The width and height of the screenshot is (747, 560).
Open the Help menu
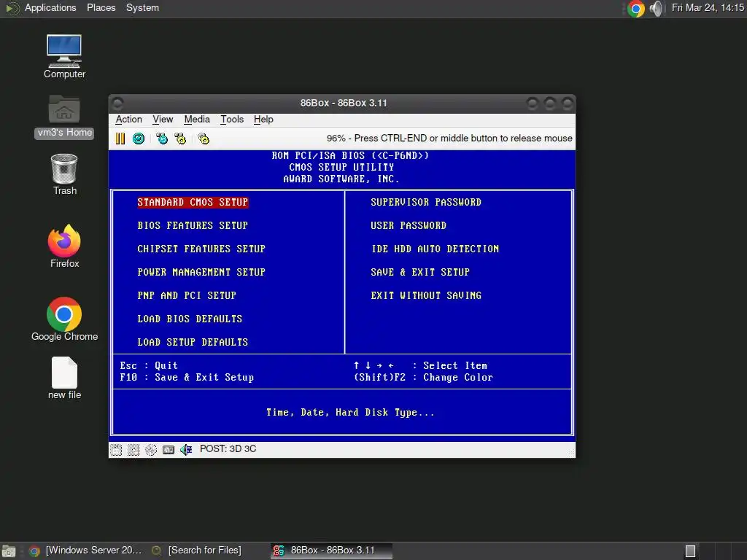(263, 119)
